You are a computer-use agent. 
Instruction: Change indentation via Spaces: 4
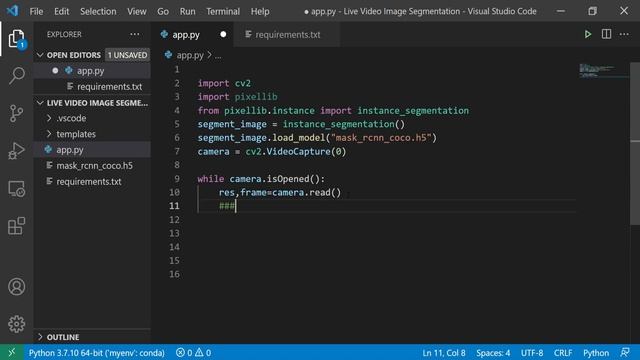[493, 352]
